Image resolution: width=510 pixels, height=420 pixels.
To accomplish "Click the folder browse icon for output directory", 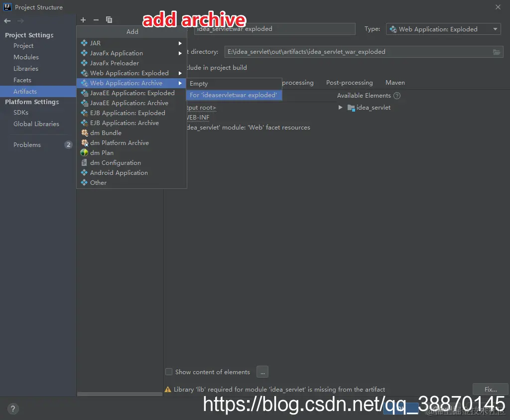I will coord(497,52).
